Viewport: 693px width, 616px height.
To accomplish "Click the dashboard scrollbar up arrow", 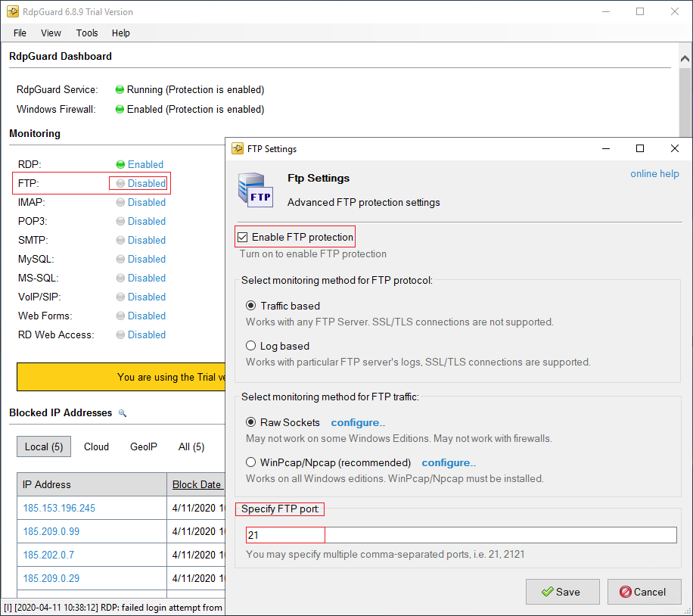I will pyautogui.click(x=685, y=58).
